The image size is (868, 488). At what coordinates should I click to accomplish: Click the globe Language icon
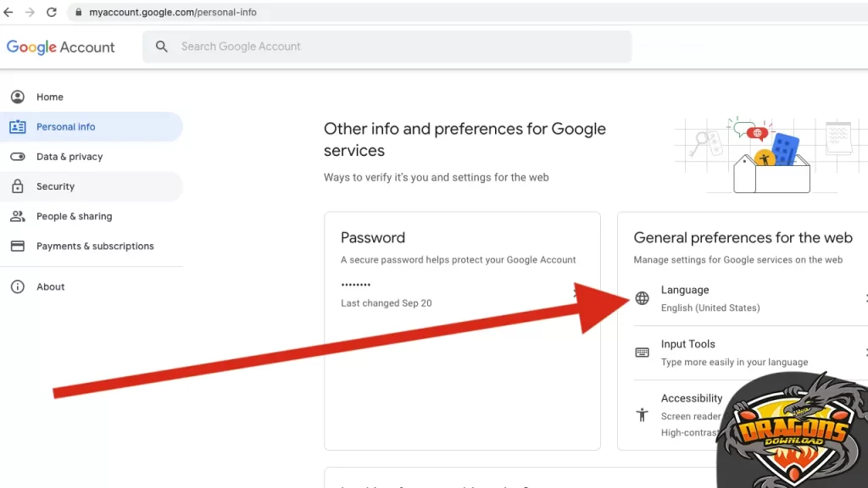click(x=643, y=298)
